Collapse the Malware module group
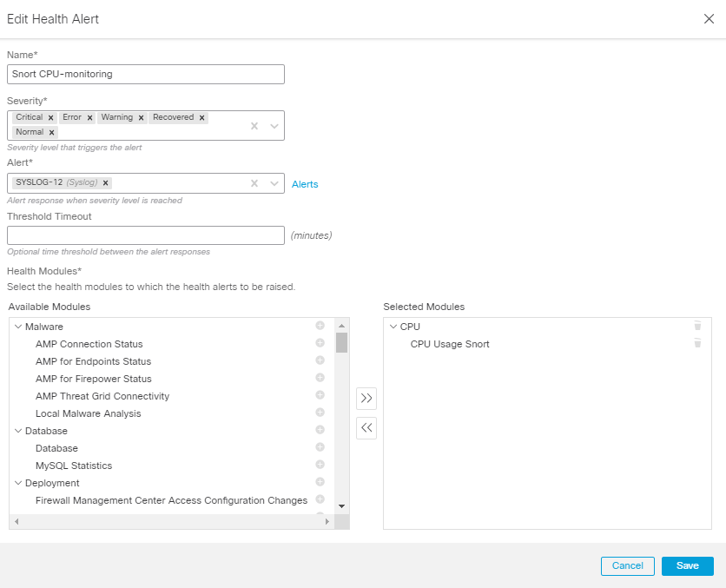726x588 pixels. tap(20, 326)
